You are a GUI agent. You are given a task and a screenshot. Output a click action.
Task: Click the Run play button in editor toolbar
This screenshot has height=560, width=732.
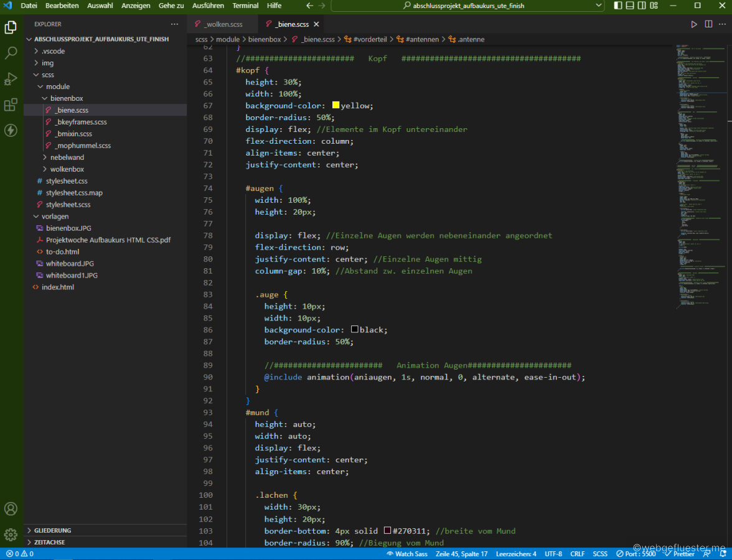tap(694, 24)
